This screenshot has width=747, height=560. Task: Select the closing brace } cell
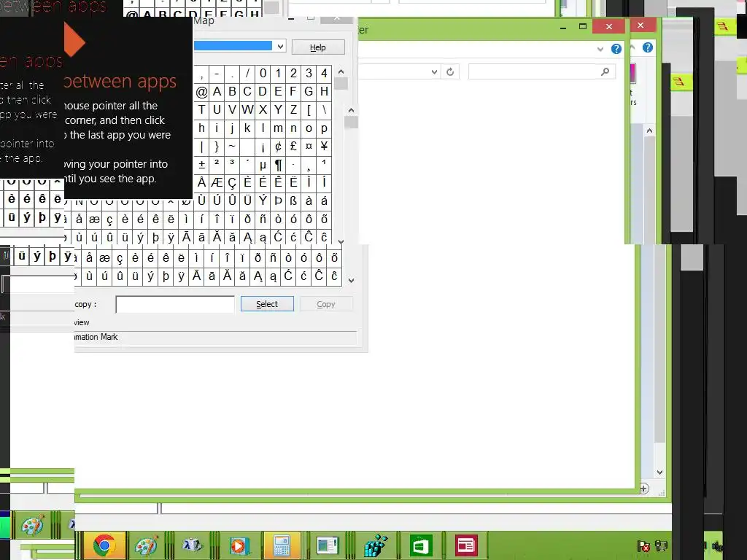coord(217,146)
